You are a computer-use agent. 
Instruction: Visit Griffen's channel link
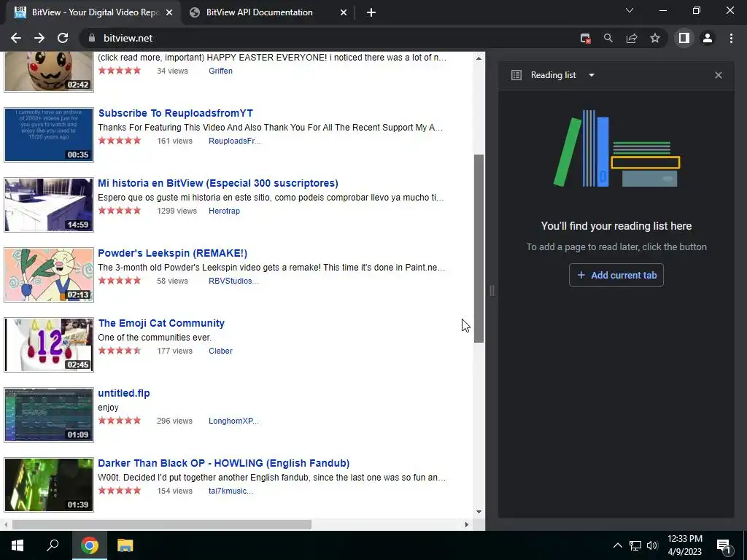220,71
